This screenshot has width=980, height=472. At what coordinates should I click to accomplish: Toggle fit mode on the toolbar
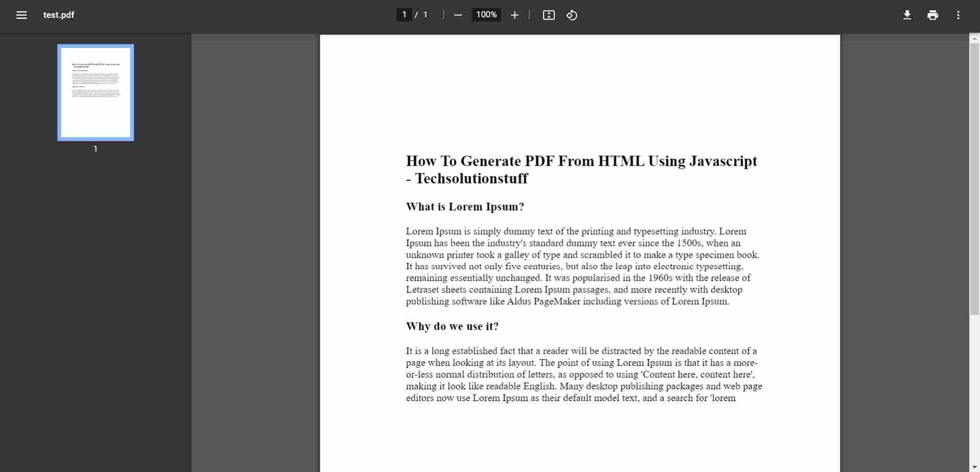[x=549, y=15]
